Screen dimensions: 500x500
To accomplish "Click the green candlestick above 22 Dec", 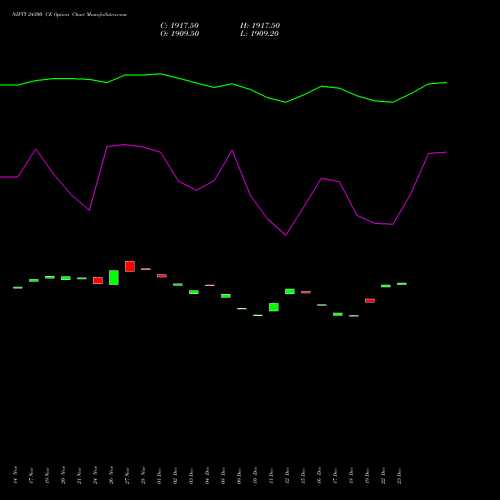I will click(x=386, y=286).
